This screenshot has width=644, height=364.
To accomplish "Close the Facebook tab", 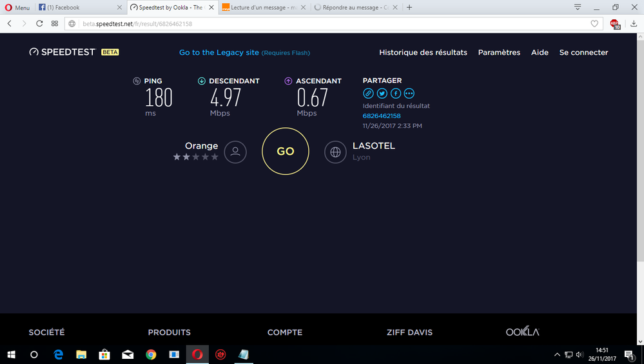I will (119, 7).
